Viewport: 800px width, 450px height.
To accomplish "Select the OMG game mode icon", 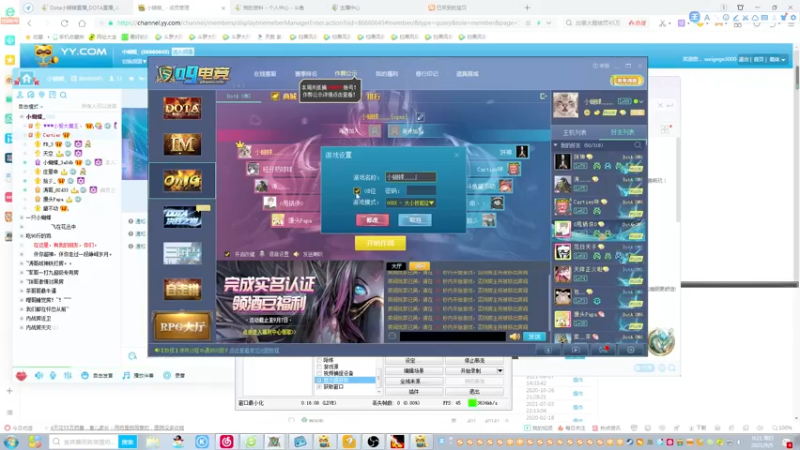I will click(x=182, y=181).
